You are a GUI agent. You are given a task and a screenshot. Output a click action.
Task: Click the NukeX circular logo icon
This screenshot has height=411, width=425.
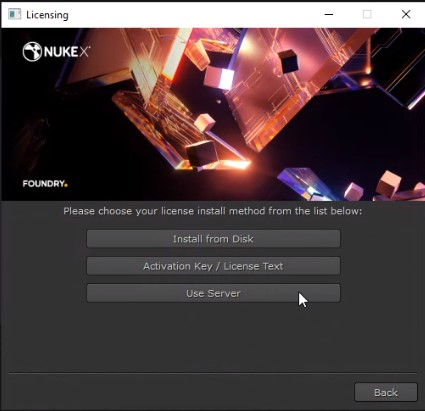(32, 52)
